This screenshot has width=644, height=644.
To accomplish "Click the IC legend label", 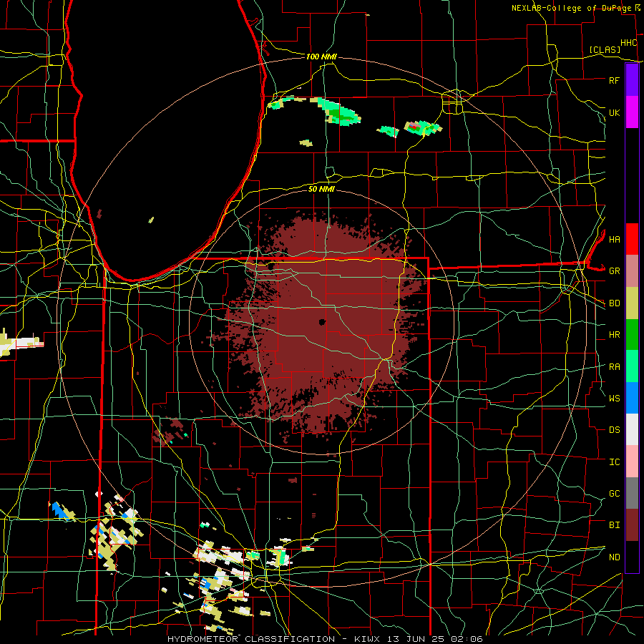I will click(614, 462).
